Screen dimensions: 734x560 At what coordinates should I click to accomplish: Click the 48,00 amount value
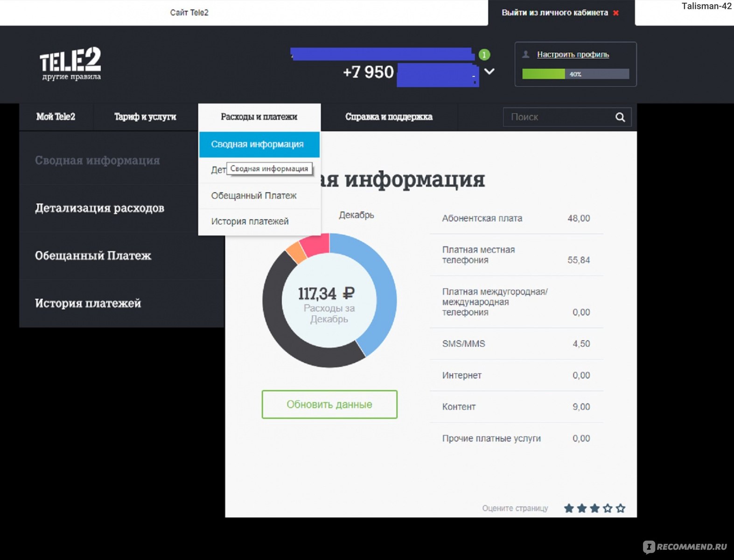click(x=579, y=218)
